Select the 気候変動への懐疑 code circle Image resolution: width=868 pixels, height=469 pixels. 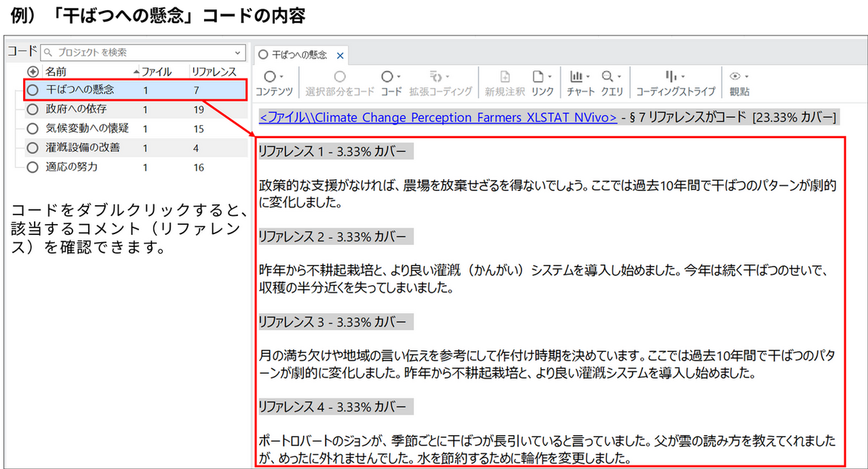click(32, 129)
